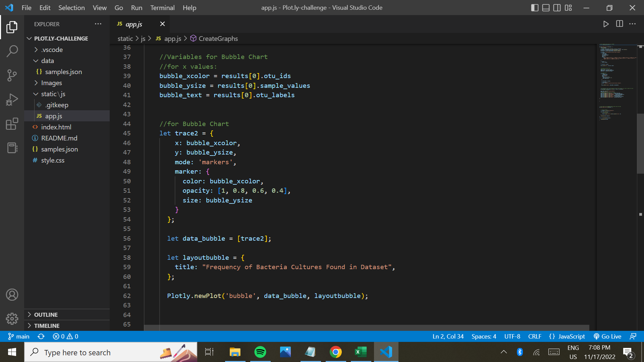
Task: Toggle the secondary sidebar
Action: [557, 8]
